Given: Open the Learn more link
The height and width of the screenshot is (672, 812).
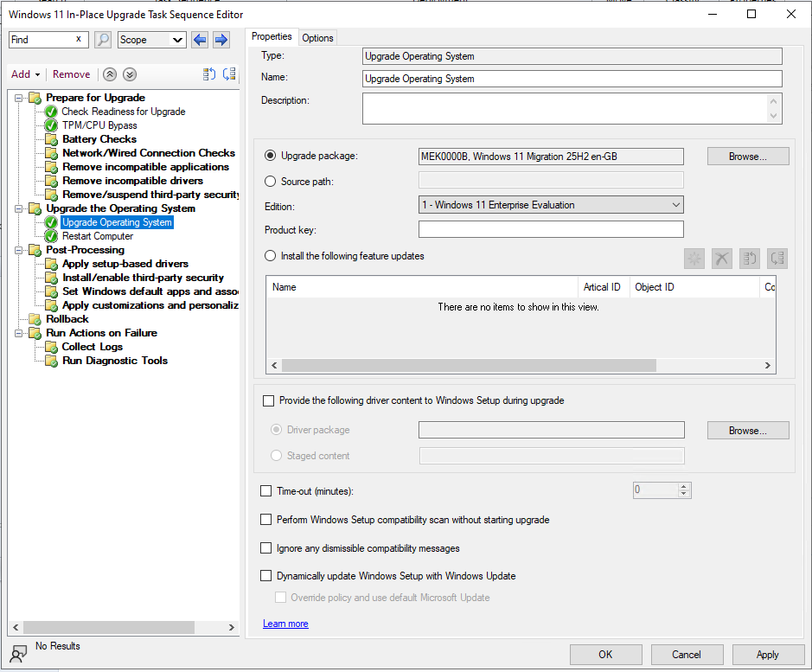Looking at the screenshot, I should pyautogui.click(x=285, y=624).
